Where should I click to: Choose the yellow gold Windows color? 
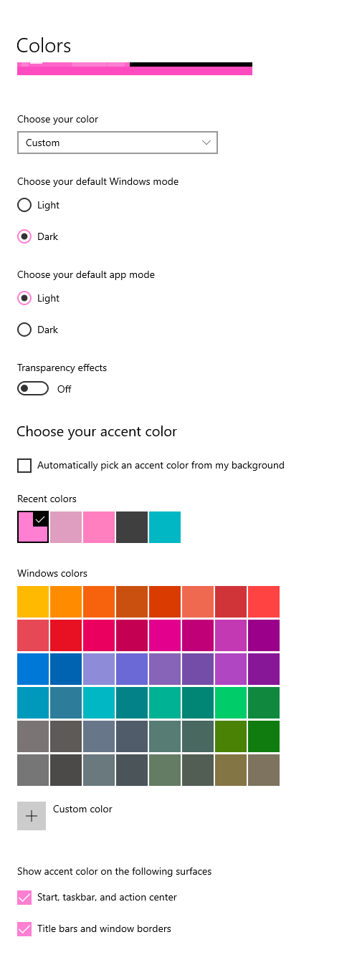pos(33,602)
